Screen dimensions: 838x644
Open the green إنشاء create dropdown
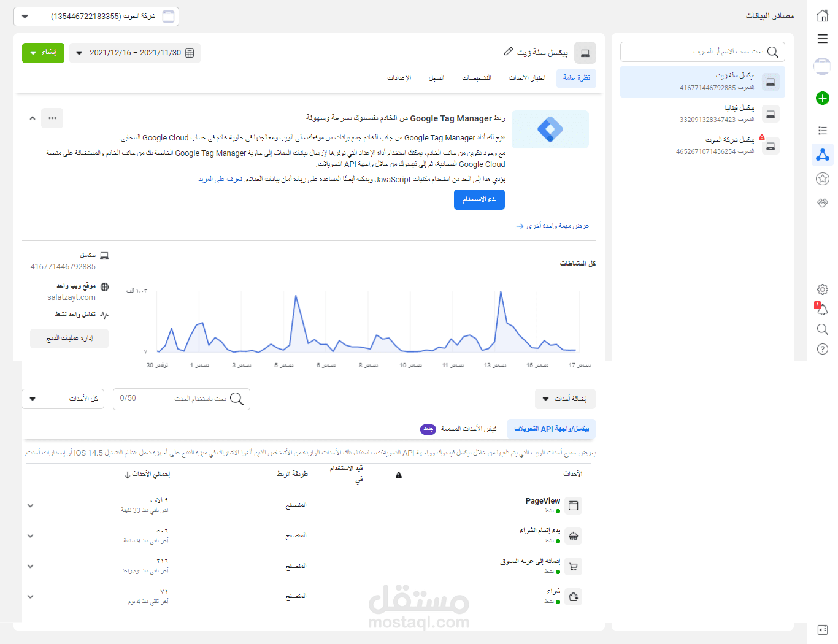[43, 53]
